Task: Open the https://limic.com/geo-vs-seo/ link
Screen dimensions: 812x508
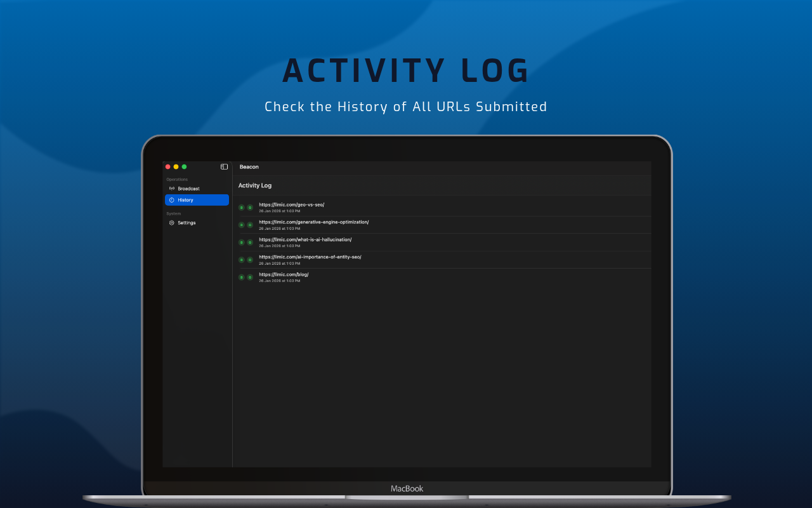Action: point(291,204)
